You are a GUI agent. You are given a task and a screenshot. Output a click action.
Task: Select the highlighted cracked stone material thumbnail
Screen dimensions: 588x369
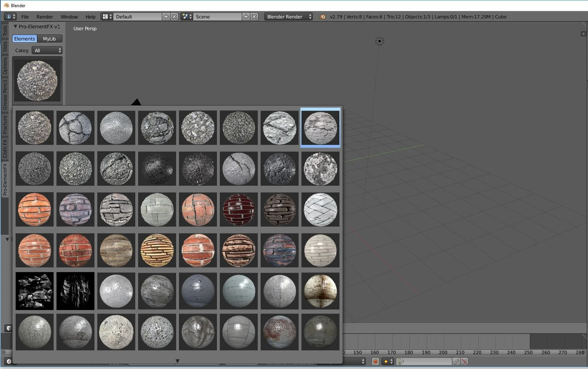click(320, 128)
